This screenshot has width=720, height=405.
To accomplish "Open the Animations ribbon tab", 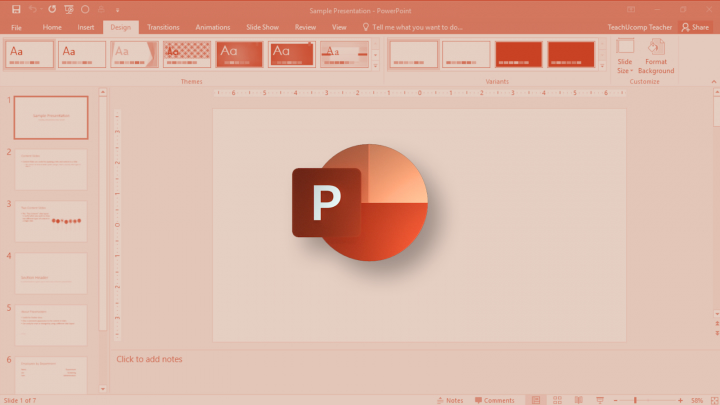I will click(213, 27).
